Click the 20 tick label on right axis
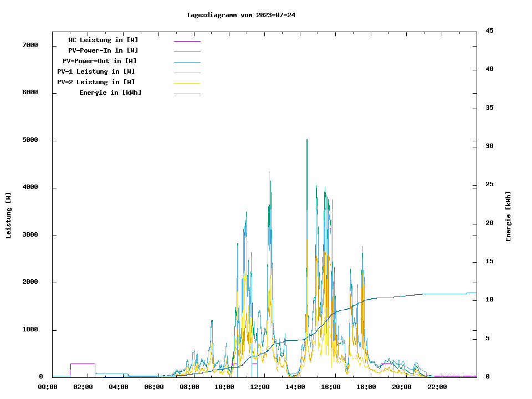This screenshot has width=532, height=399. (x=489, y=223)
